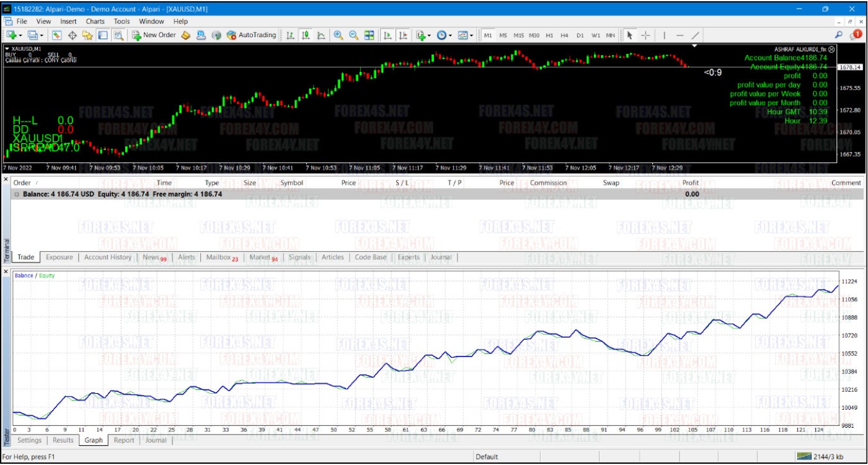The height and width of the screenshot is (465, 868).
Task: Expand the Indicators list dropdown arrow
Action: [x=430, y=36]
